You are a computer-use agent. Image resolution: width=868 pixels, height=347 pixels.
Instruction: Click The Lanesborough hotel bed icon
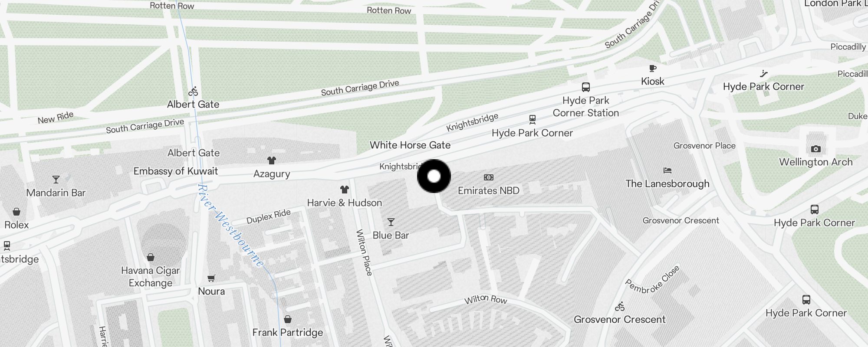667,170
